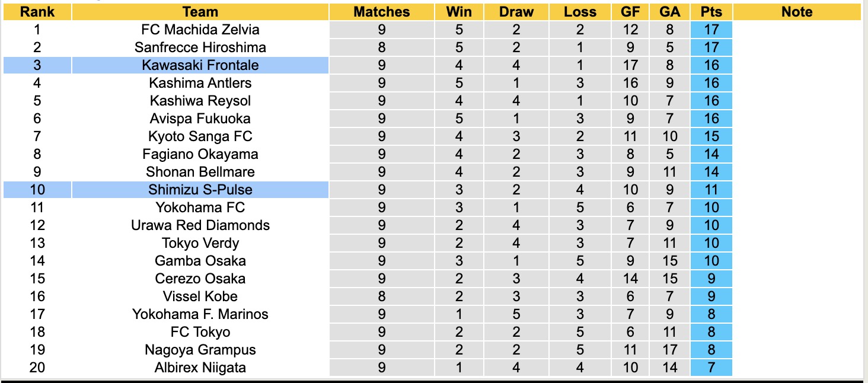Select the Win column header
Viewport: 868px width, 383px height.
click(459, 12)
